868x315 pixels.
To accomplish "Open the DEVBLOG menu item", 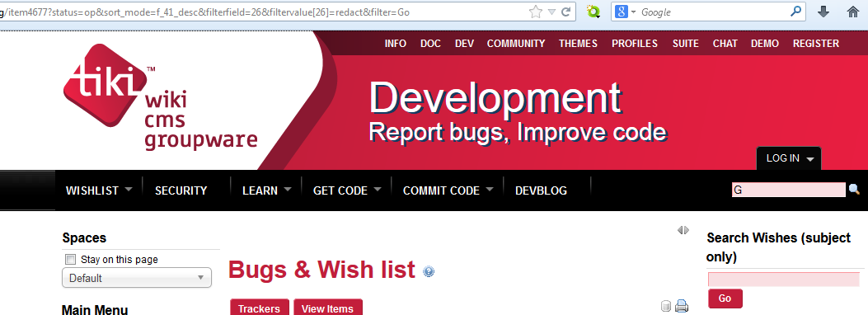I will point(541,190).
